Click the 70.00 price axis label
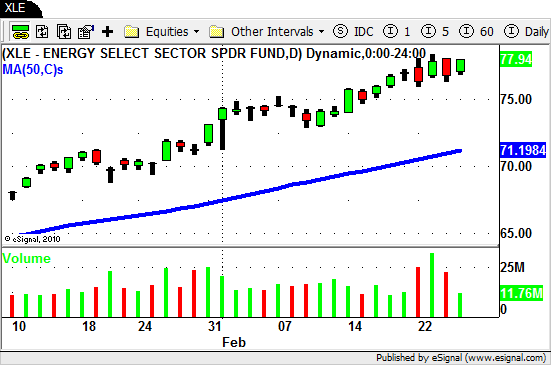Viewport: 551px width, 365px height. pyautogui.click(x=516, y=166)
